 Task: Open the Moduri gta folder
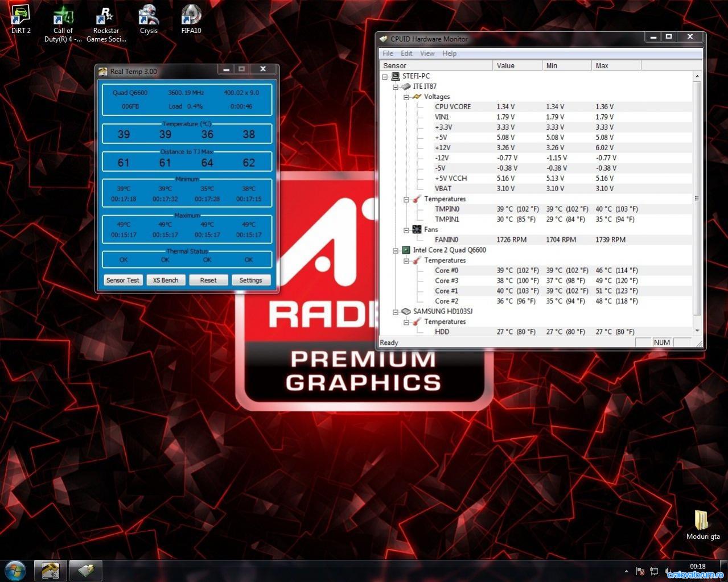[x=703, y=525]
